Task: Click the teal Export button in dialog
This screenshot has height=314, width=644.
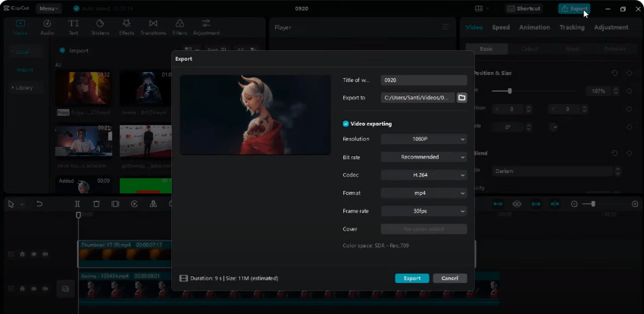Action: coord(412,278)
